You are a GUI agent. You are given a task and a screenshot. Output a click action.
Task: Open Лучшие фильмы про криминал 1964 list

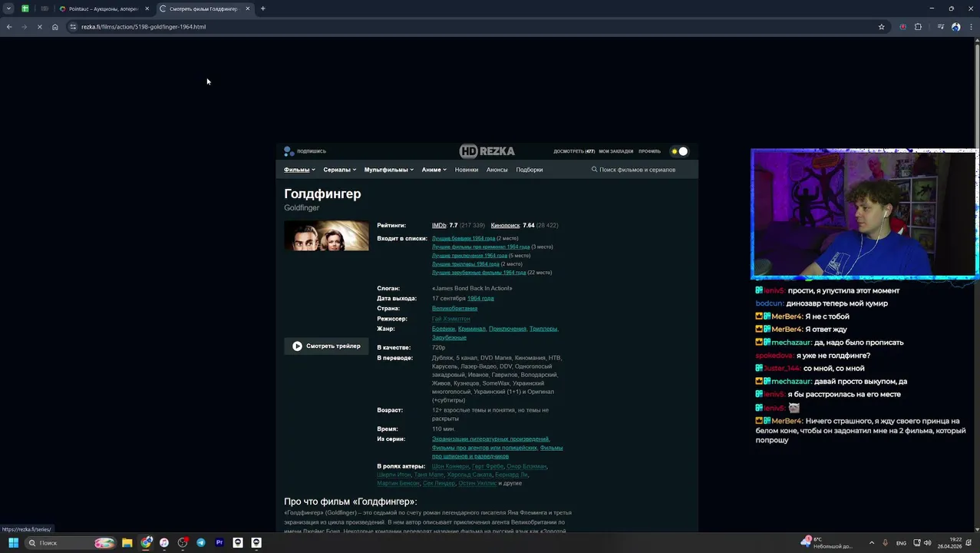(480, 247)
